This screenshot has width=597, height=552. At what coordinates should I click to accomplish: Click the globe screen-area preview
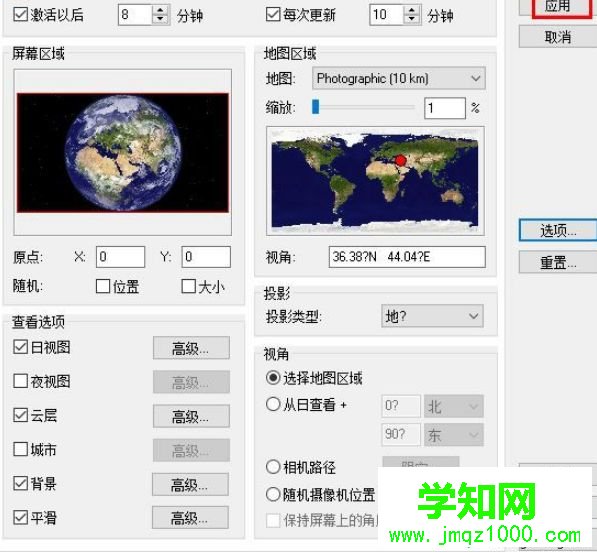(x=123, y=152)
